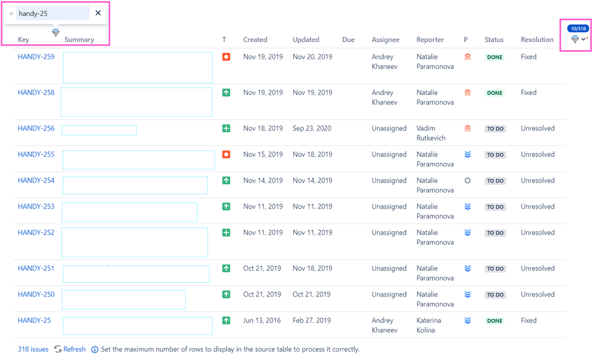593x364 pixels.
Task: Sort the table by the Created column
Action: pos(255,39)
